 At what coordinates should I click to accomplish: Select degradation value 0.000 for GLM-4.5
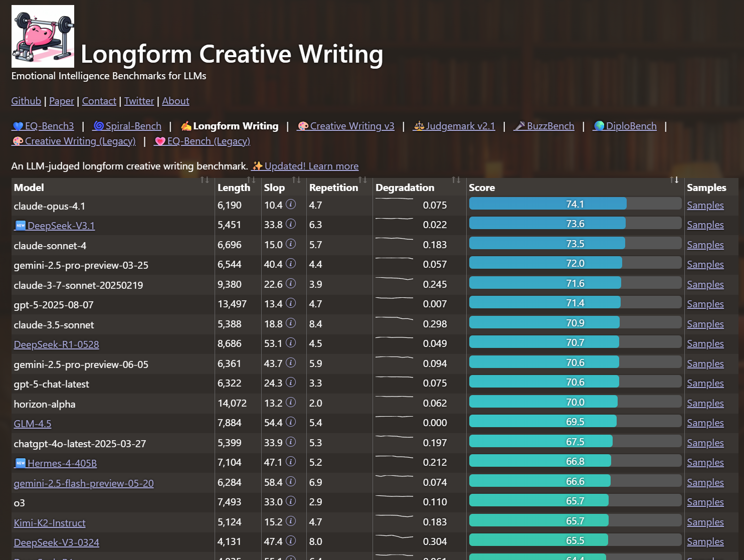[435, 423]
